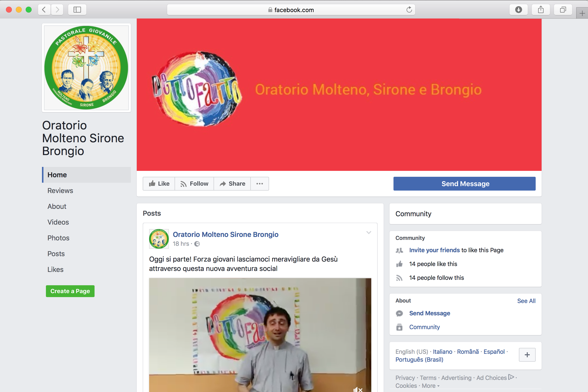The height and width of the screenshot is (392, 588).
Task: Open the post author's small avatar
Action: pyautogui.click(x=159, y=239)
